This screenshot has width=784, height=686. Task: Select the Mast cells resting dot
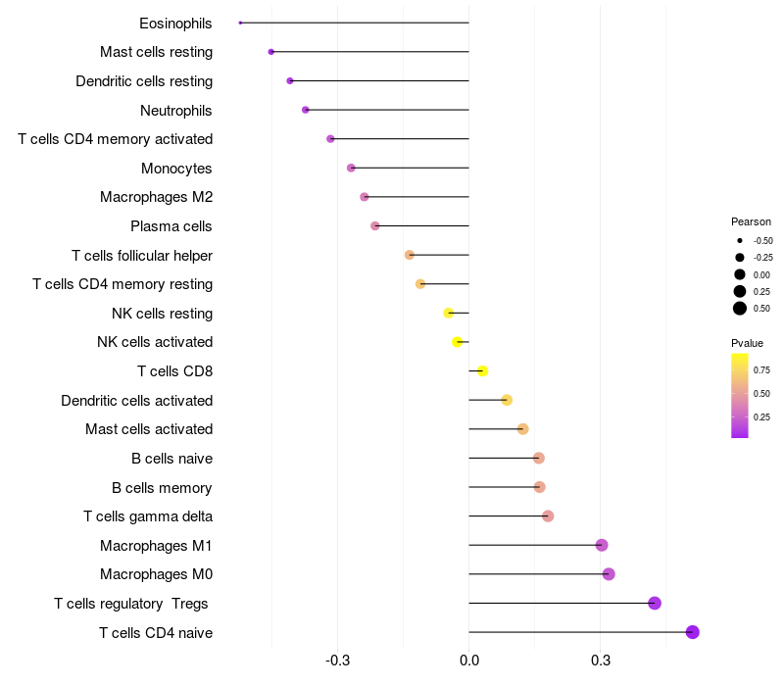(x=271, y=52)
